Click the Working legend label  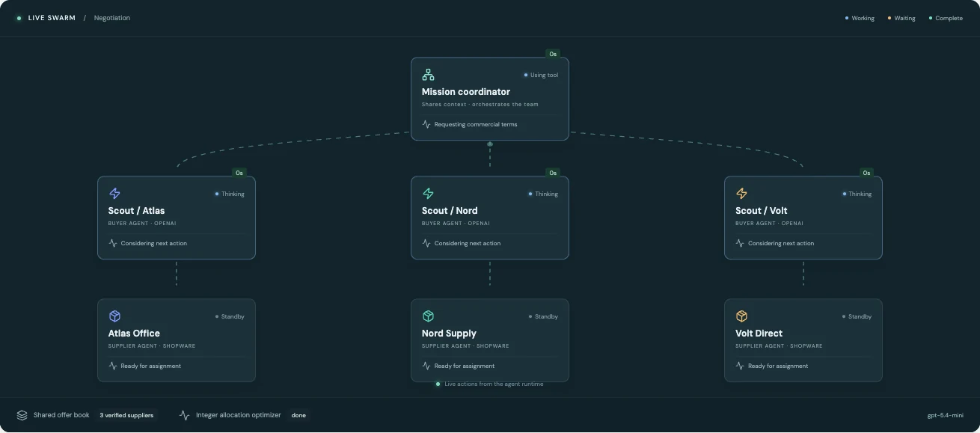863,18
